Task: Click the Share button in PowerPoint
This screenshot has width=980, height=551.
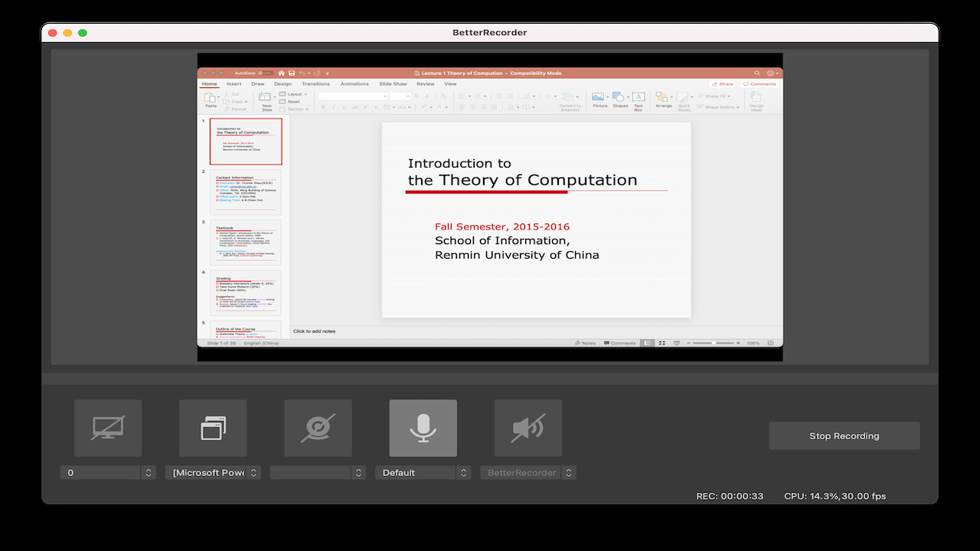Action: [x=722, y=83]
